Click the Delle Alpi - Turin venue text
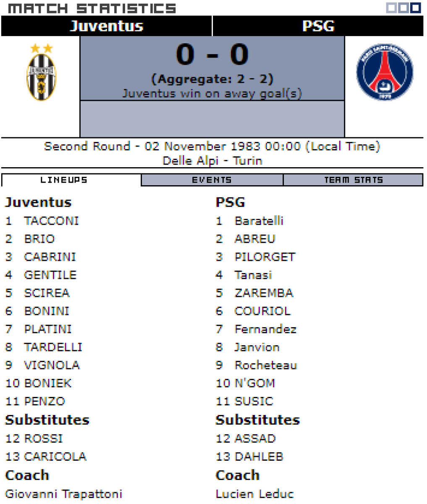427x504 pixels. (212, 160)
